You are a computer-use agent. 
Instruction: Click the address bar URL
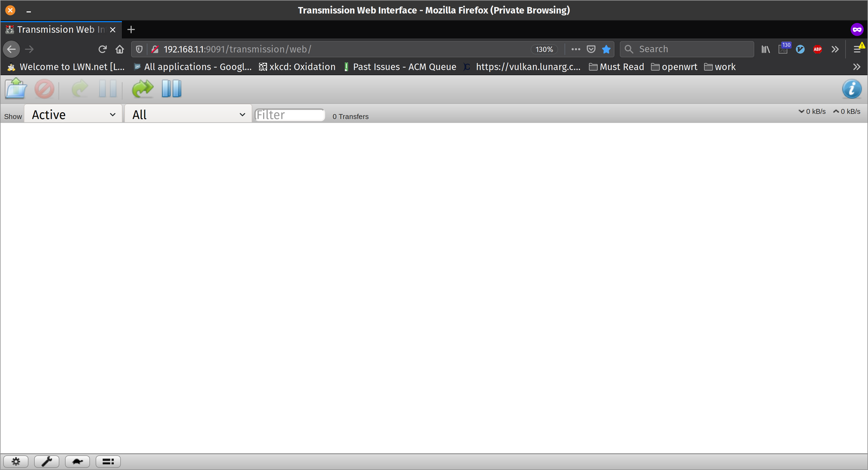pyautogui.click(x=238, y=49)
